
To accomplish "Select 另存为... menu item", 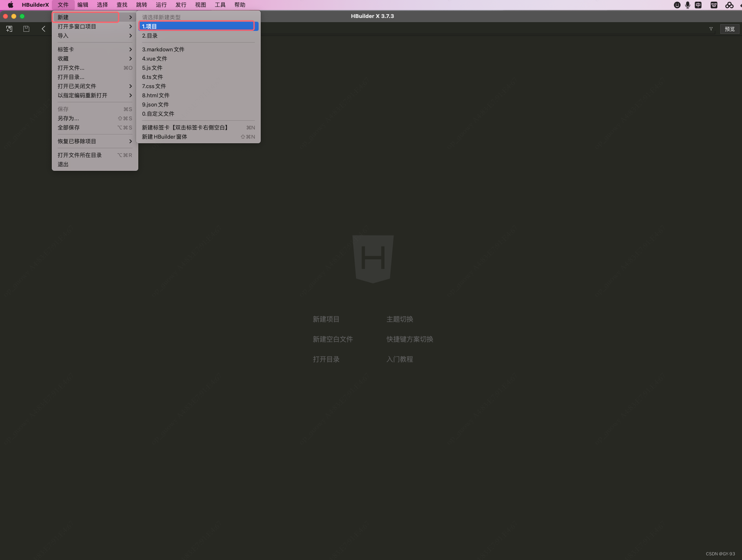I will click(x=95, y=118).
